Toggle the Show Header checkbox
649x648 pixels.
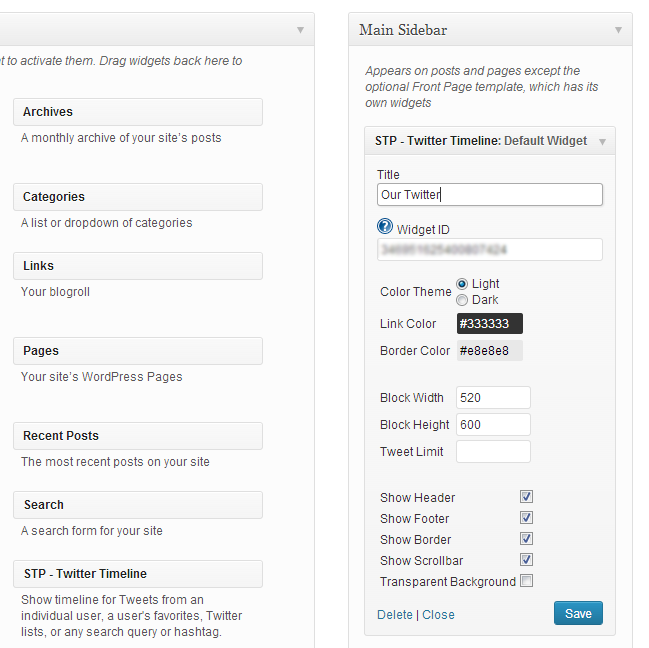526,497
